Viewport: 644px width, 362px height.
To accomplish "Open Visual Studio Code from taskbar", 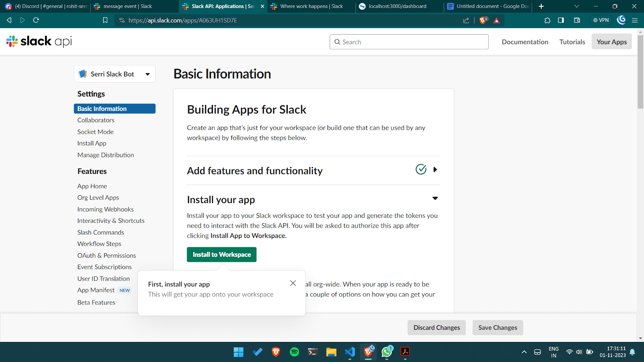I will click(x=350, y=352).
